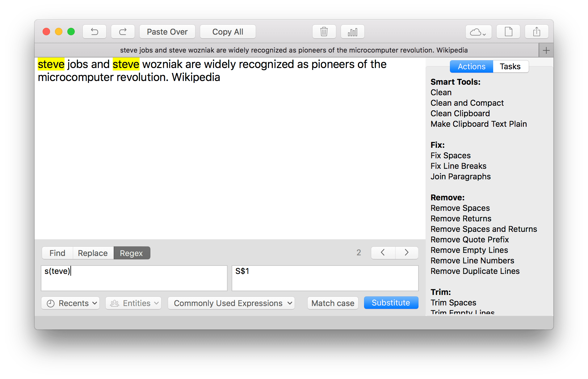The height and width of the screenshot is (379, 588).
Task: Click the redo arrow icon
Action: point(123,32)
